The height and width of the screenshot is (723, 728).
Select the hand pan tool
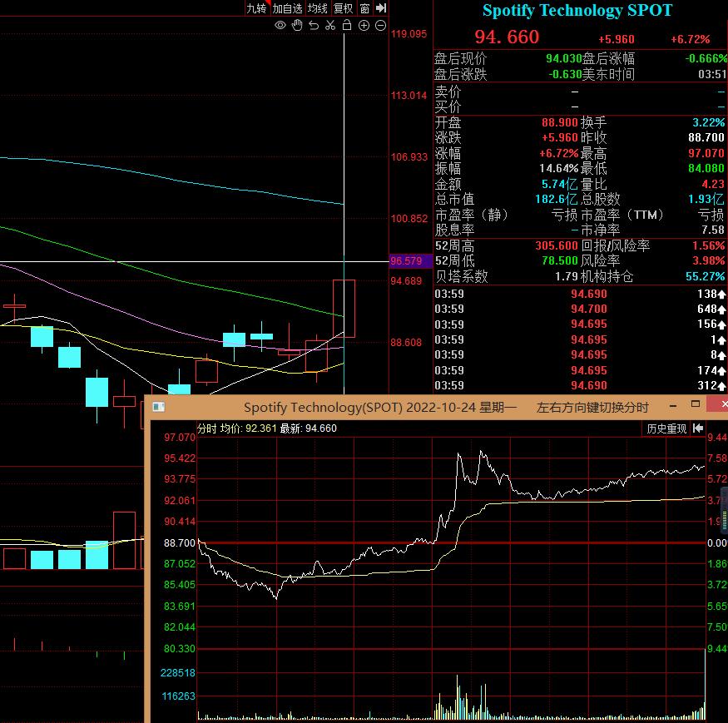[297, 26]
